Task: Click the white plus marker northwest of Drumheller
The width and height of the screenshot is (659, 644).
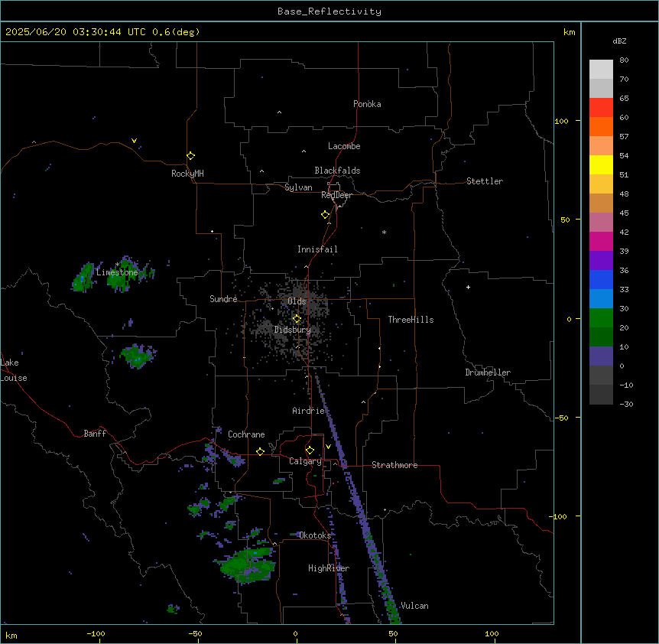Action: 468,287
